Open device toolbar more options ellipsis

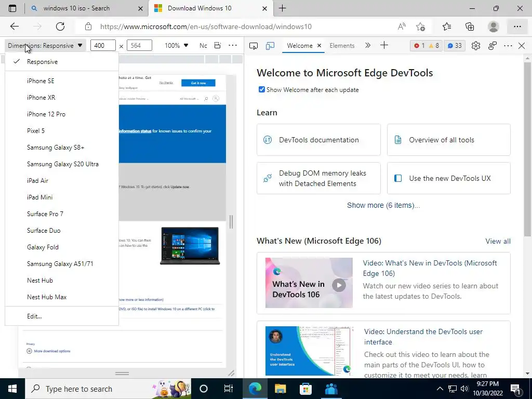coord(232,46)
